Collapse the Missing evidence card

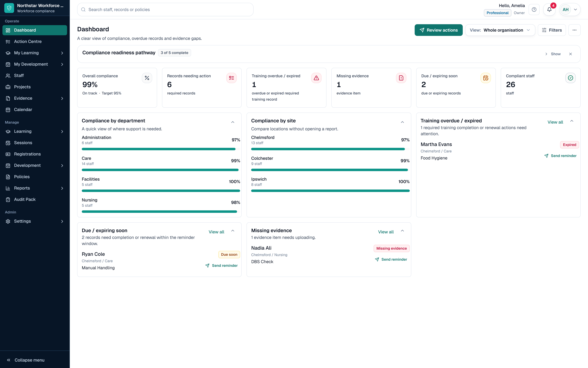(402, 231)
